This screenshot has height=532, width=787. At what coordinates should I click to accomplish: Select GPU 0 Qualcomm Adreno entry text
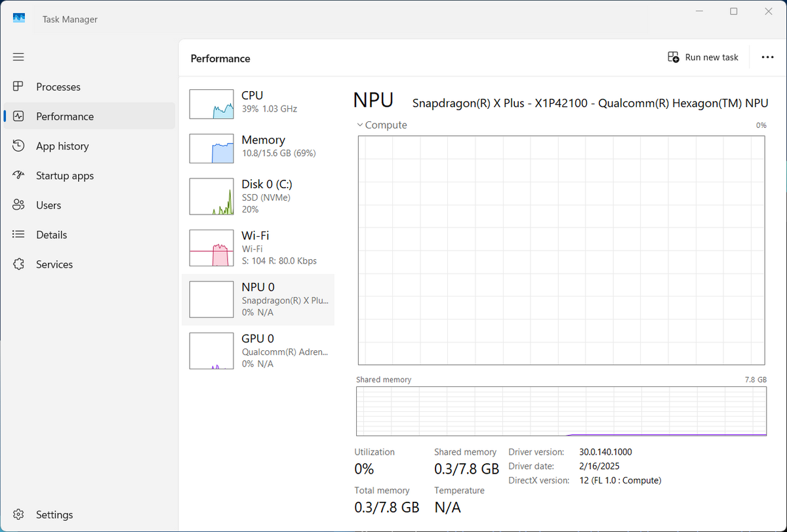pos(285,351)
